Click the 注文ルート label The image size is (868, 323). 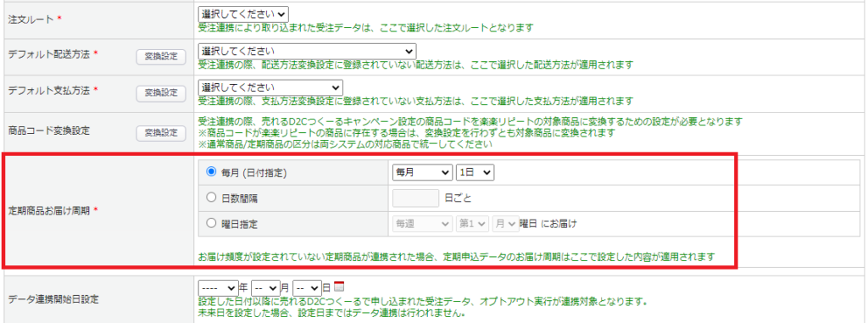pos(31,19)
